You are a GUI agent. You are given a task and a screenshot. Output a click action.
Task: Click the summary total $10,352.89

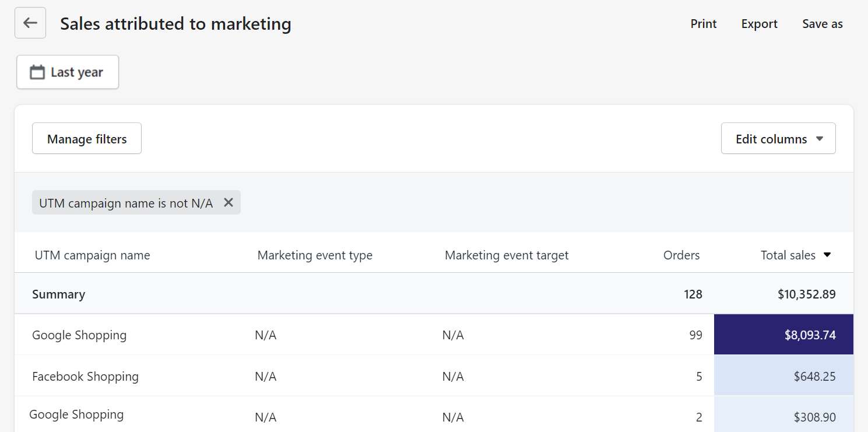pyautogui.click(x=807, y=294)
